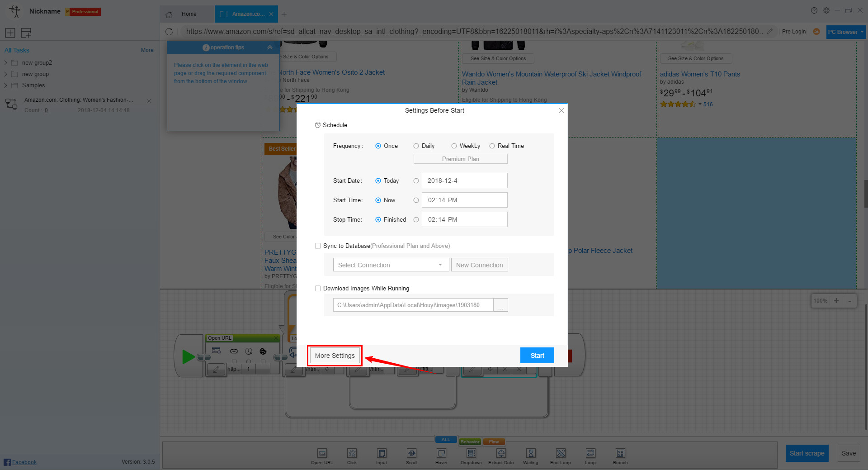Click the New Connection button
The image size is (868, 470).
[479, 265]
